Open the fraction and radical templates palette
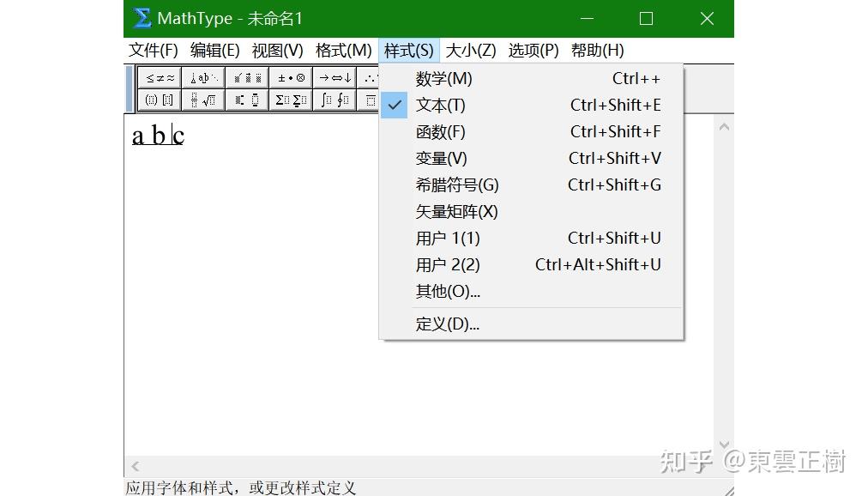 pyautogui.click(x=203, y=100)
